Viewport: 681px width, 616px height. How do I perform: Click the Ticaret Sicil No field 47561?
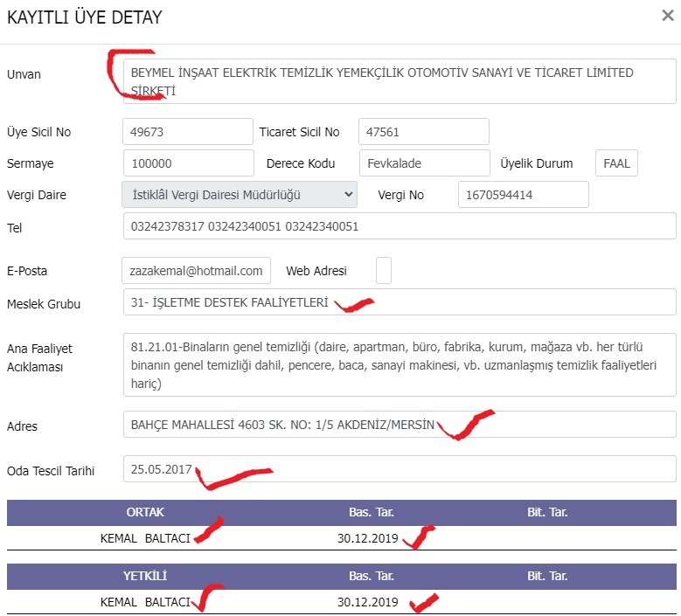[x=423, y=132]
